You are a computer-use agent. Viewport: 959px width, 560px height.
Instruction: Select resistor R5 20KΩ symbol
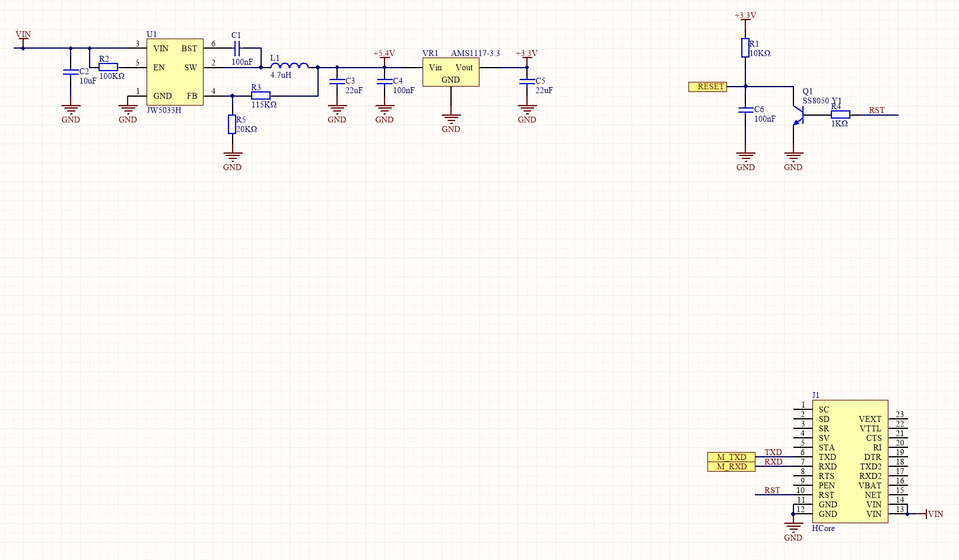click(x=232, y=124)
